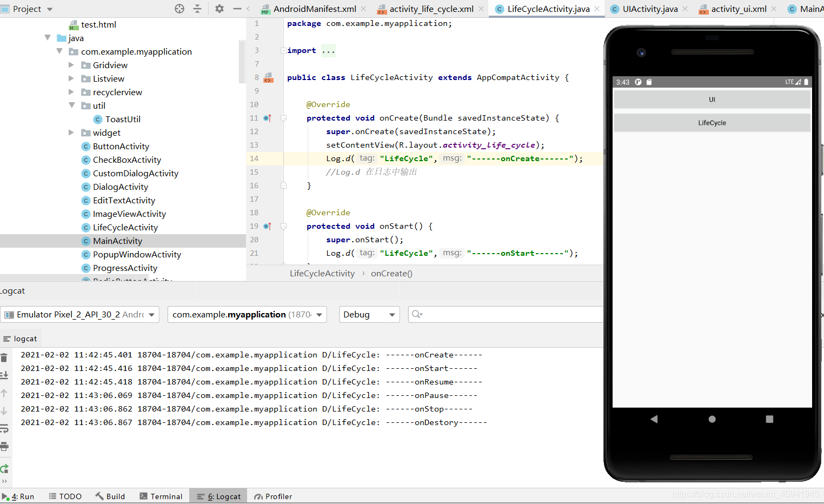
Task: Click the down stack trace arrow icon
Action: (x=4, y=411)
